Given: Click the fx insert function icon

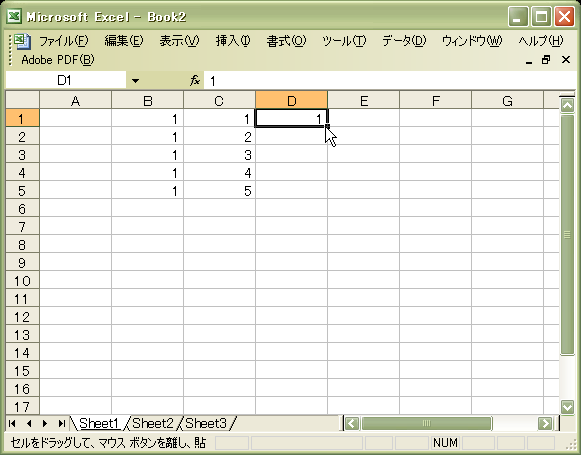Looking at the screenshot, I should 195,80.
